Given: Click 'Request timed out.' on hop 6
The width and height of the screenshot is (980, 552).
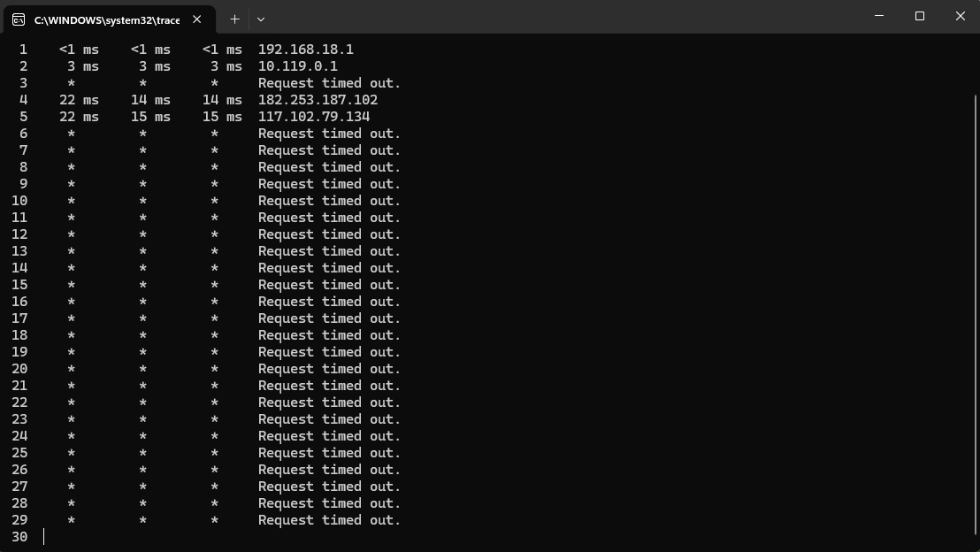Looking at the screenshot, I should click(x=329, y=134).
